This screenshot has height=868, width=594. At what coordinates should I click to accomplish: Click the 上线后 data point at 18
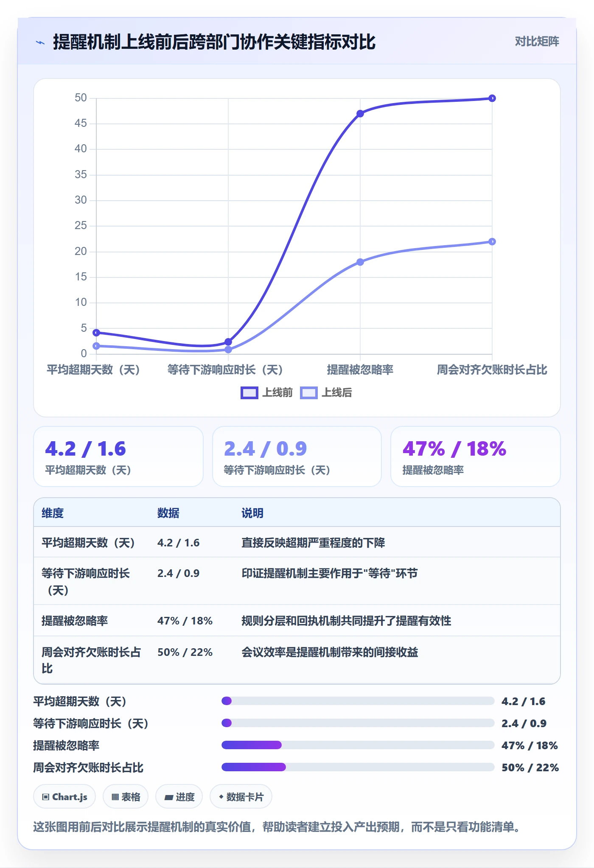click(x=360, y=262)
